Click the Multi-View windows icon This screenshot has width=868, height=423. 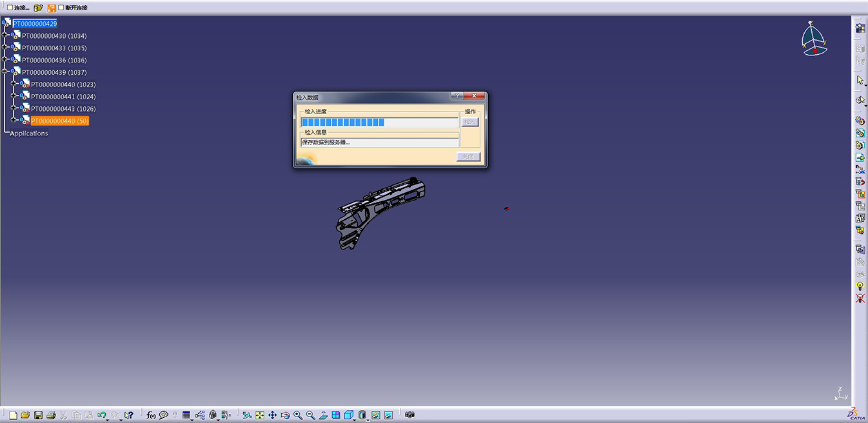(x=336, y=415)
